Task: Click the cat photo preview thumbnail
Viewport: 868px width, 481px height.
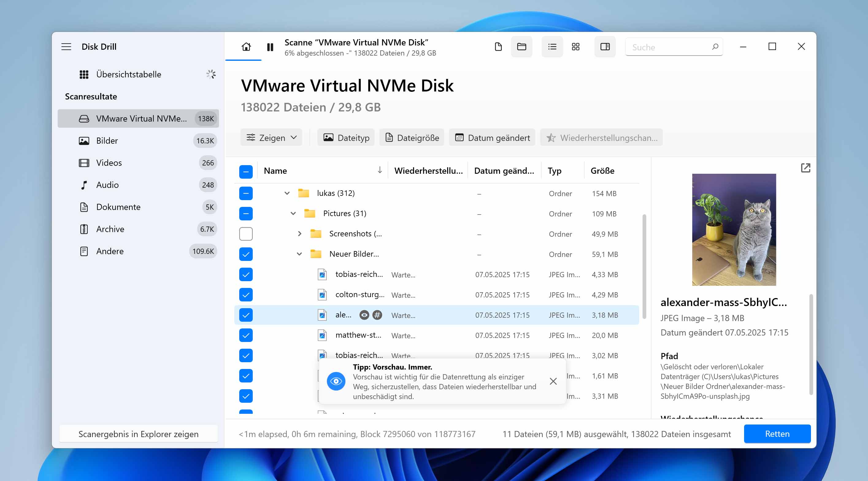Action: click(x=734, y=230)
